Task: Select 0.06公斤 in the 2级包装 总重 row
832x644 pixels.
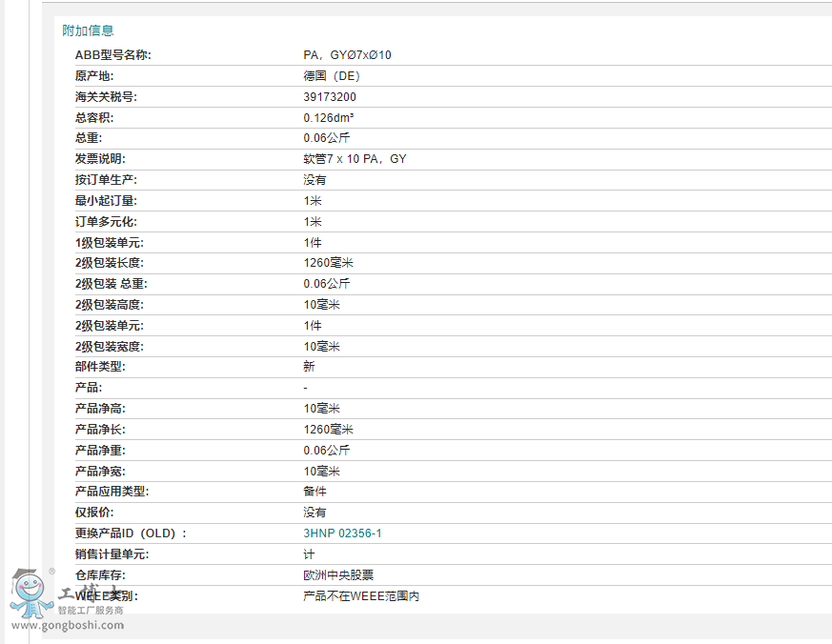Action: 326,284
